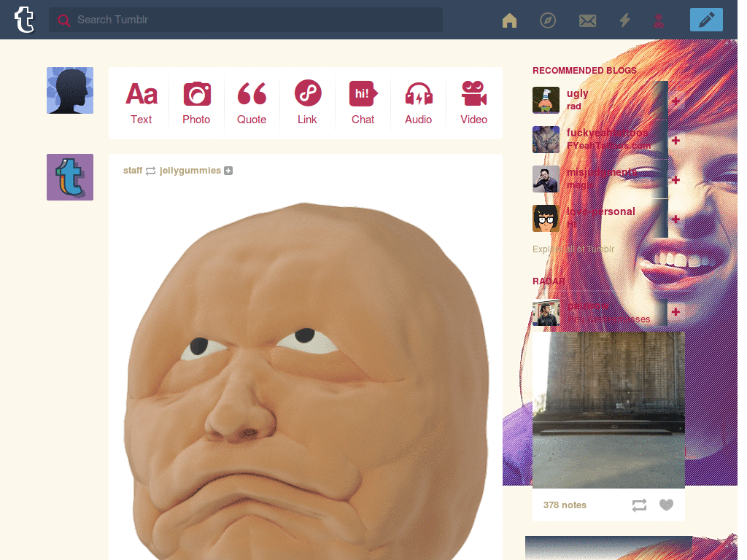Viewport: 747px width, 560px height.
Task: Create a new Photo post
Action: tap(196, 103)
